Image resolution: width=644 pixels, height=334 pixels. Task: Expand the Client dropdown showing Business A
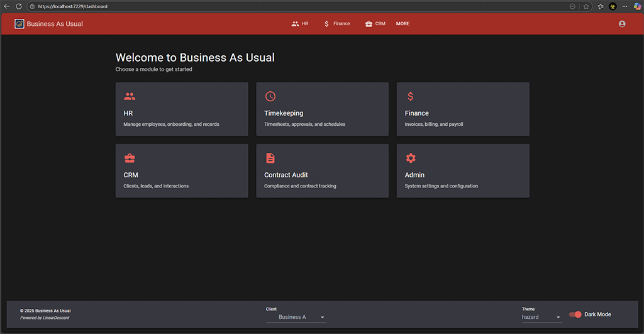[296, 317]
